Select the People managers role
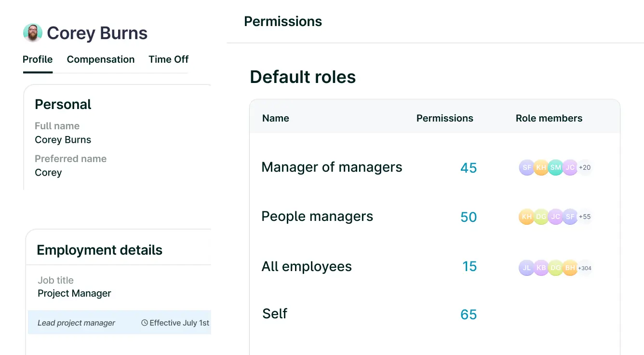 point(317,217)
